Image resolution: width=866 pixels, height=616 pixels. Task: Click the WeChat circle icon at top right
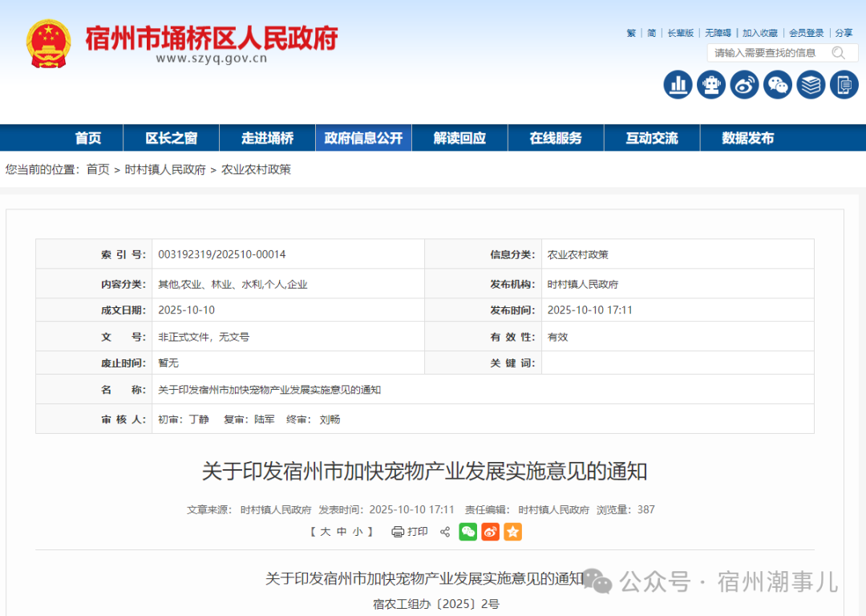tap(778, 84)
